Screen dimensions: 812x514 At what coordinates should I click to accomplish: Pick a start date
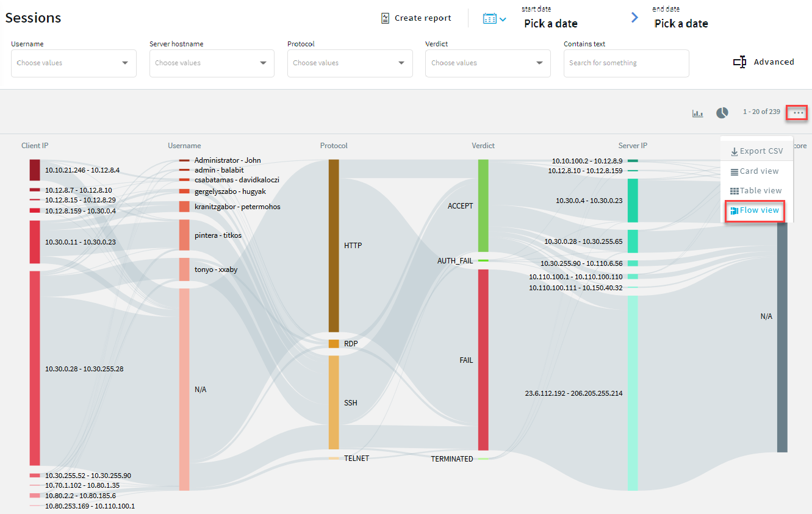coord(550,24)
